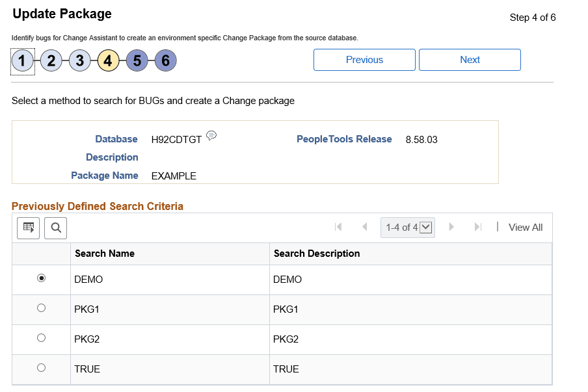Open the "1-4 of 4" dropdown
The height and width of the screenshot is (392, 588).
[407, 227]
